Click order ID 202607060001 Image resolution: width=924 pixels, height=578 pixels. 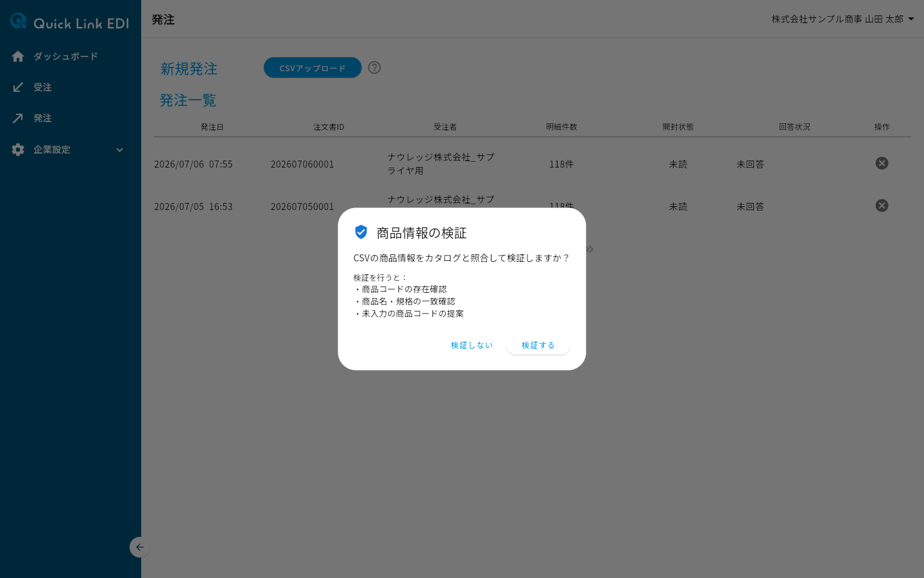(302, 164)
